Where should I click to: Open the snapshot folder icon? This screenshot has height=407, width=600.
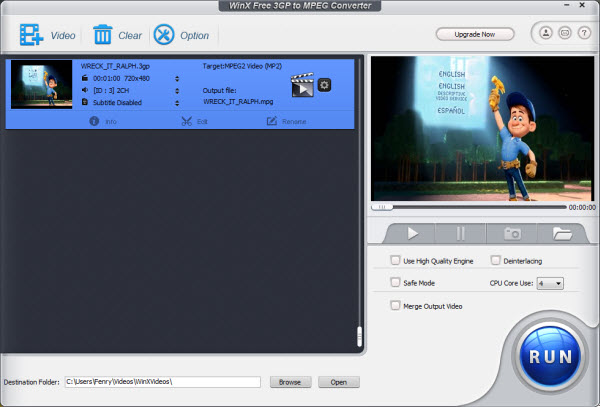pyautogui.click(x=562, y=233)
